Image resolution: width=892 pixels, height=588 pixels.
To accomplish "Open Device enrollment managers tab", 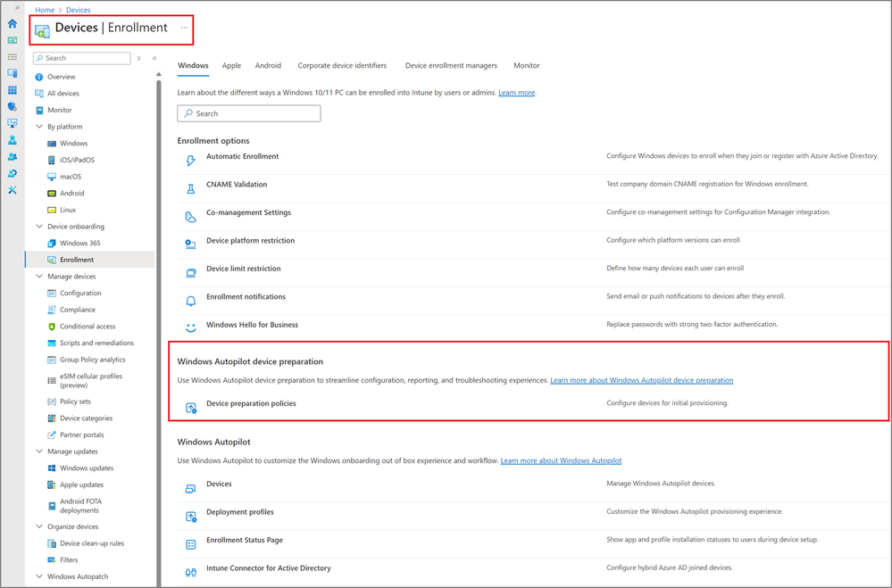I will pyautogui.click(x=451, y=65).
